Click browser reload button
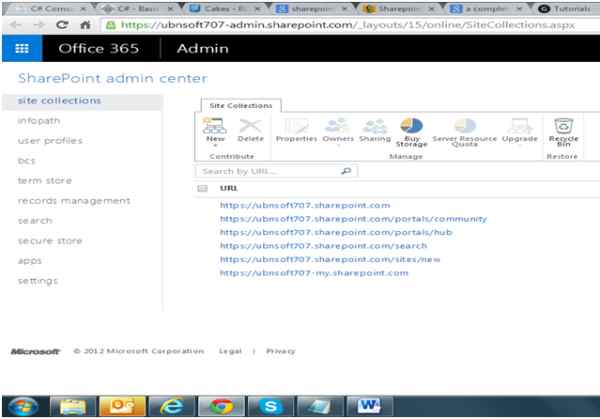Screen dimensions: 600x419 pyautogui.click(x=62, y=25)
